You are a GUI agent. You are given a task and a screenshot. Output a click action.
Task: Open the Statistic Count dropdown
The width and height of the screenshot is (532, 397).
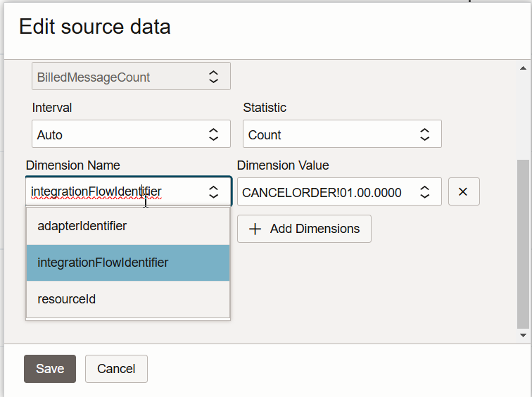pos(424,134)
